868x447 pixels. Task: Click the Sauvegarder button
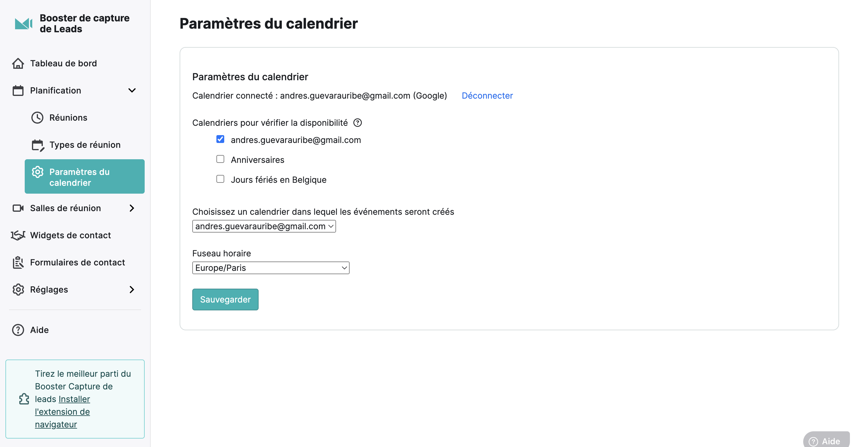click(x=225, y=299)
